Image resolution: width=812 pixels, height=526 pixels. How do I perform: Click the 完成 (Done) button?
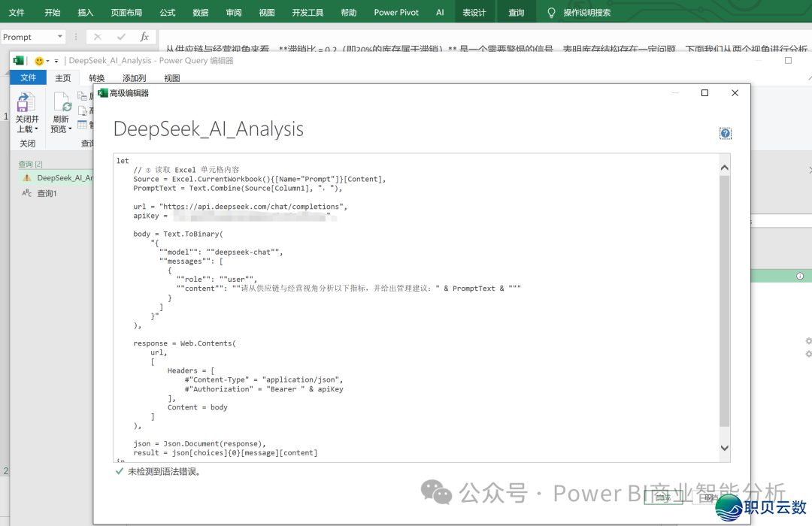[x=662, y=497]
